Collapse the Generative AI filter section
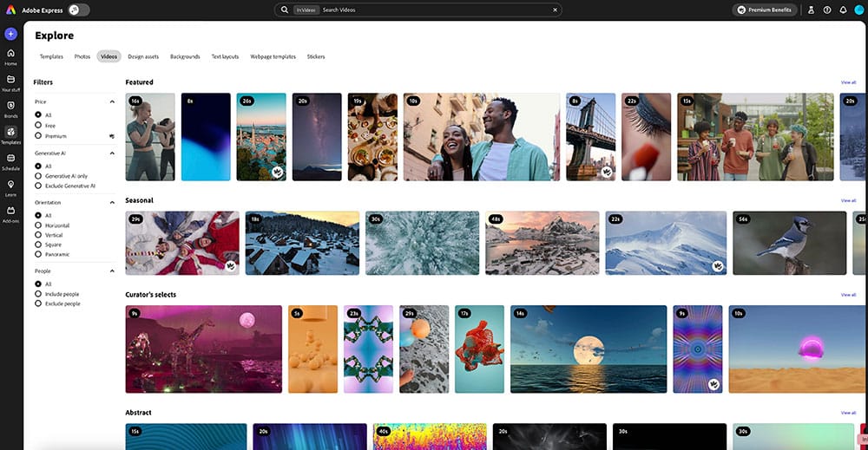Image resolution: width=868 pixels, height=450 pixels. tap(112, 153)
